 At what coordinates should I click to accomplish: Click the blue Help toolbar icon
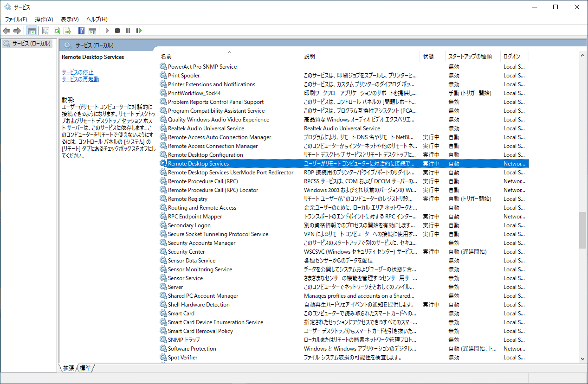82,31
